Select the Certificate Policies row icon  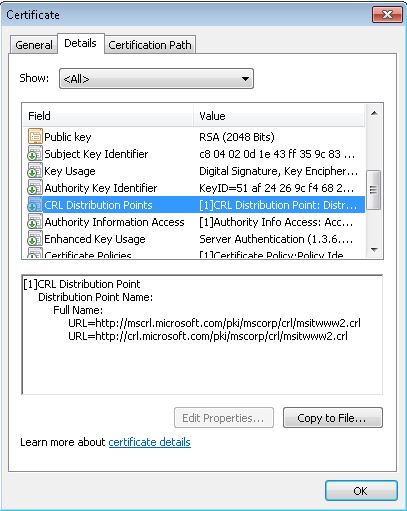pyautogui.click(x=35, y=253)
